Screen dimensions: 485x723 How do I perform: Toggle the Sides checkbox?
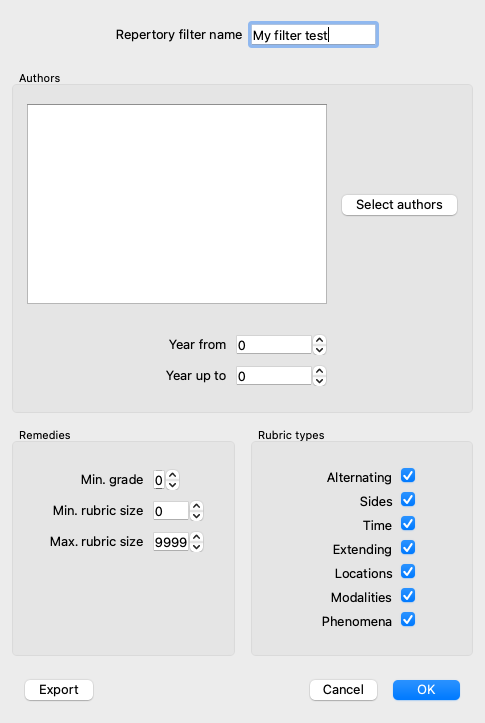408,499
